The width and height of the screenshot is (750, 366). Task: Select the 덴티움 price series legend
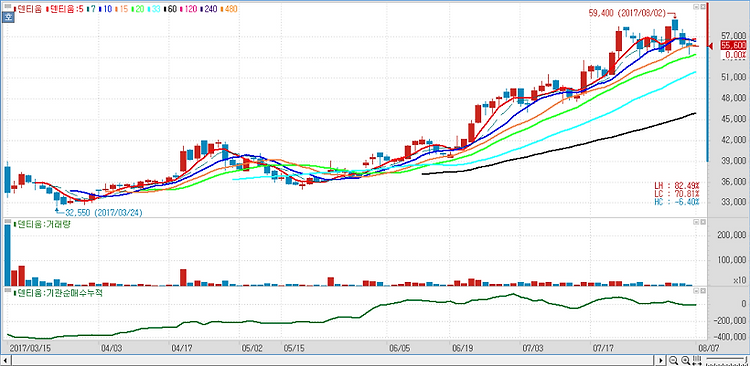[x=28, y=9]
